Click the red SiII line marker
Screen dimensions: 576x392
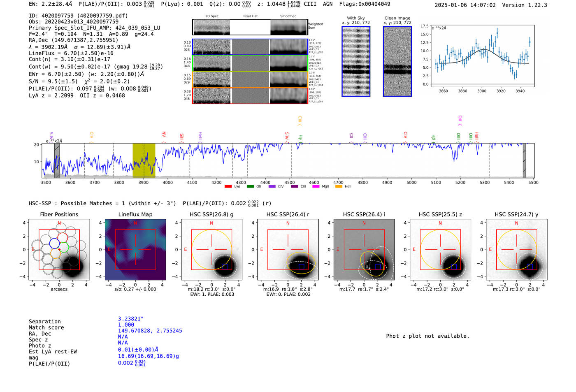pos(181,137)
